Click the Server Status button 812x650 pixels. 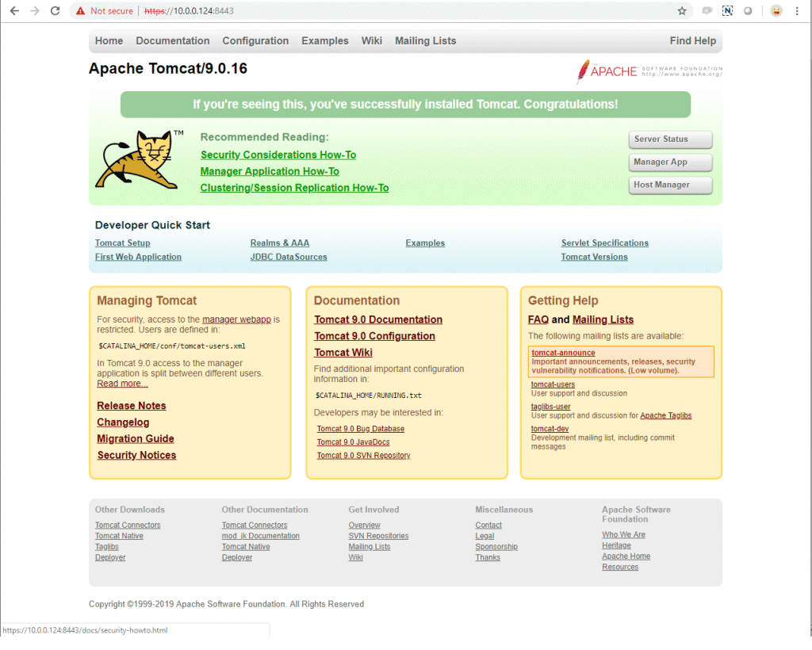pyautogui.click(x=671, y=140)
